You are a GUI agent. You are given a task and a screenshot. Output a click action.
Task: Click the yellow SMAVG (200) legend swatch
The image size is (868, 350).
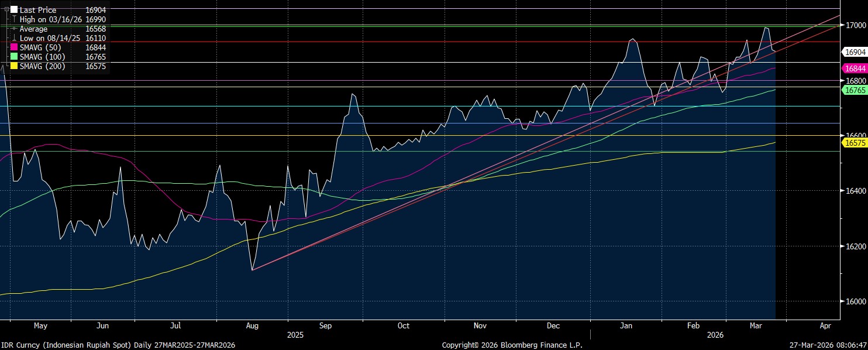[14, 66]
